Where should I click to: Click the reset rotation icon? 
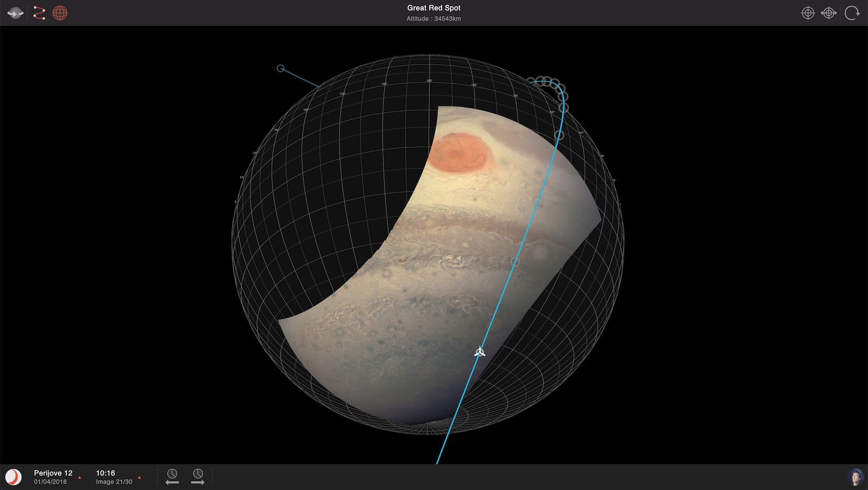click(851, 12)
